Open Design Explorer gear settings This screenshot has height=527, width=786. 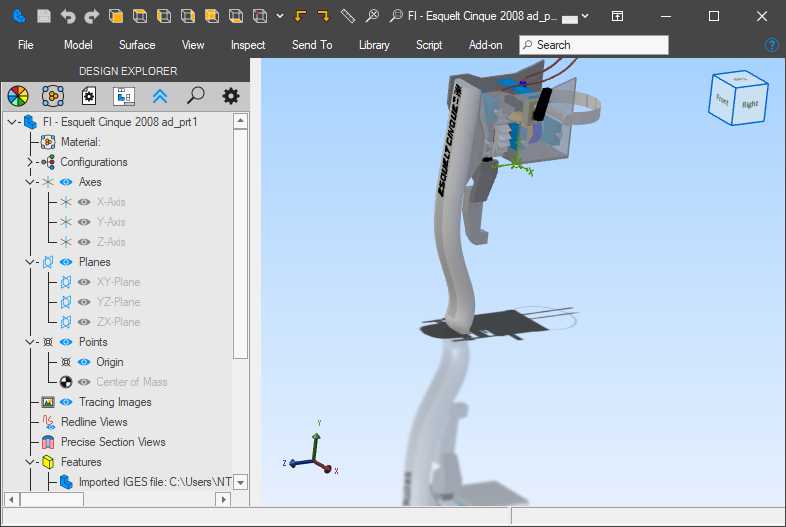[231, 96]
